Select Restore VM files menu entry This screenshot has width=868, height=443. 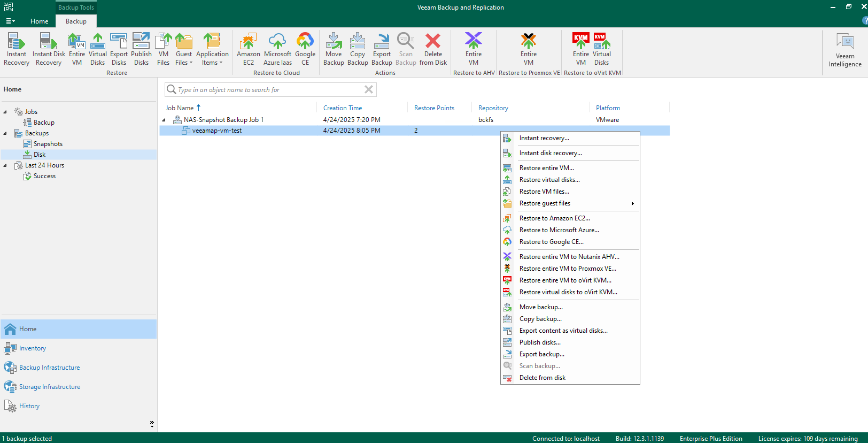[570, 192]
